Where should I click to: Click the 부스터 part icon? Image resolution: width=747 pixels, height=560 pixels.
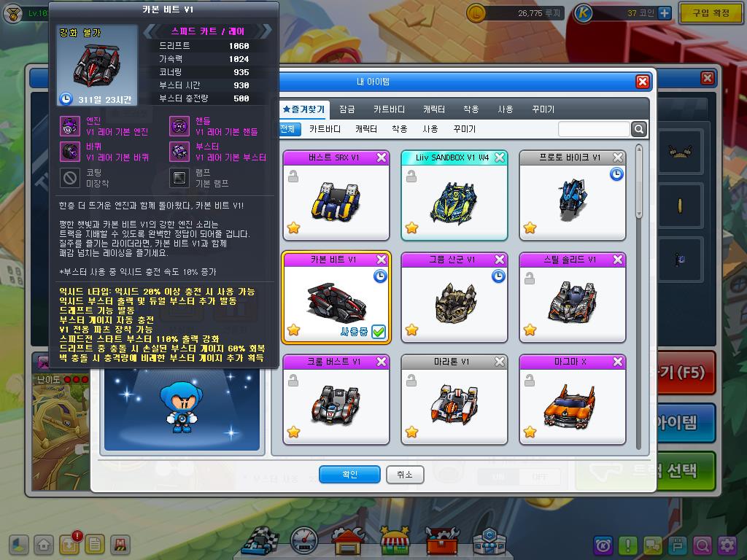point(179,152)
